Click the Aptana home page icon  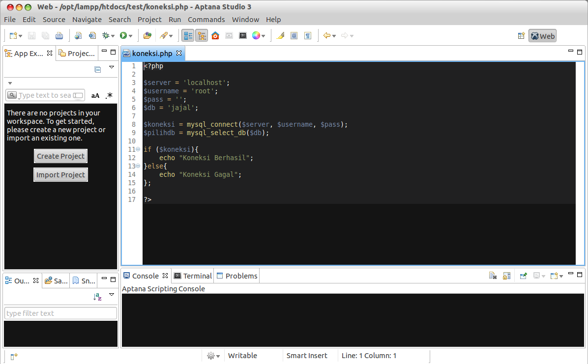coord(215,35)
